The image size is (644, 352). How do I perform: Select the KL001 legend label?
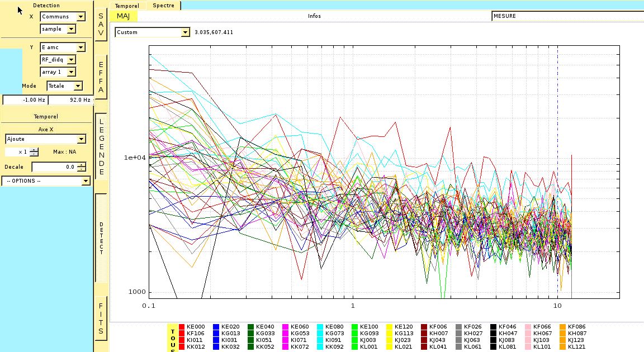368,346
